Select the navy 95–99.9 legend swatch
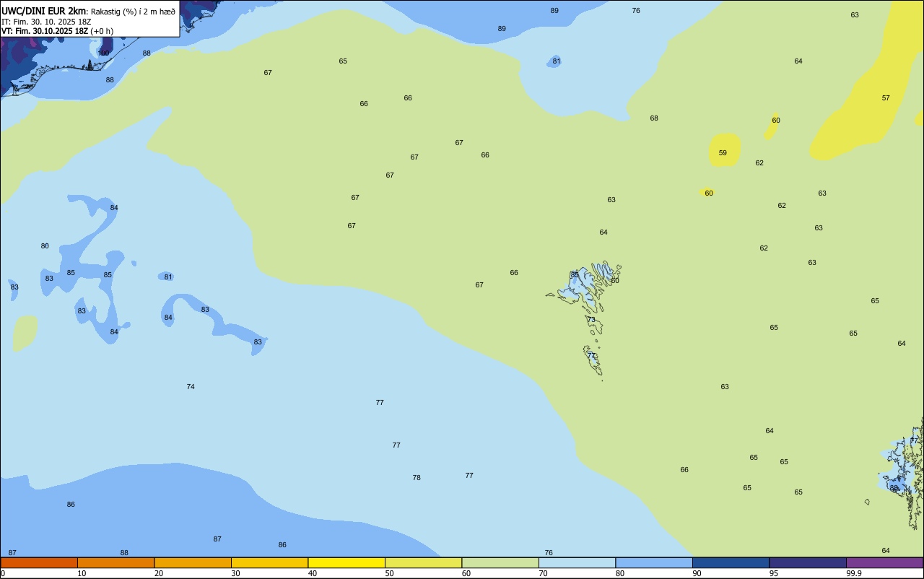The image size is (924, 579). coord(808,562)
